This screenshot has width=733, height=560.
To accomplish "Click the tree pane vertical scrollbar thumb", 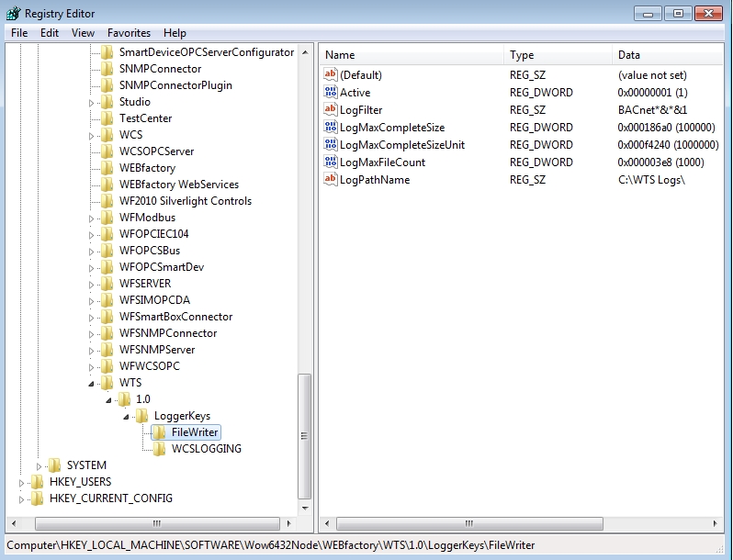I will 305,436.
